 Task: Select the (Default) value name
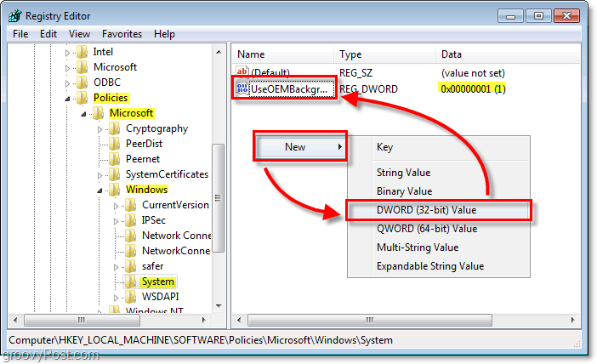270,73
